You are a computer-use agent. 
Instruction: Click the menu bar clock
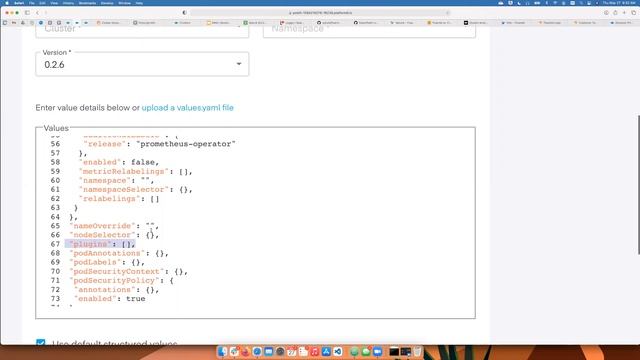pyautogui.click(x=619, y=3)
